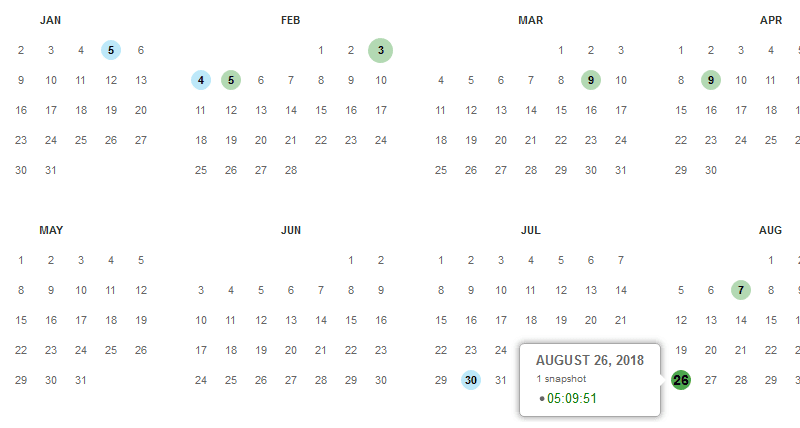Click day 30 in June
This screenshot has width=800, height=428.
[x=381, y=380]
